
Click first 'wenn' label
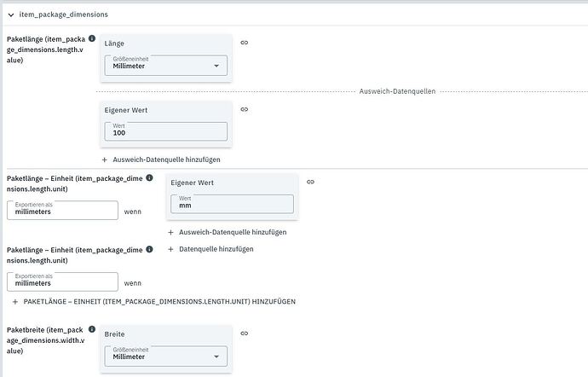point(133,212)
